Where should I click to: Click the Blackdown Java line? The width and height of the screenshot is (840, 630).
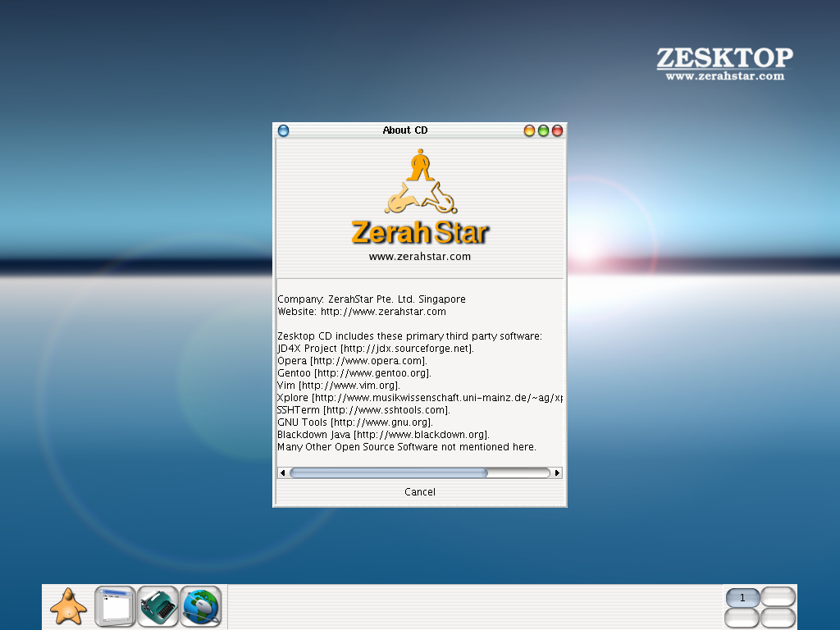(x=384, y=435)
